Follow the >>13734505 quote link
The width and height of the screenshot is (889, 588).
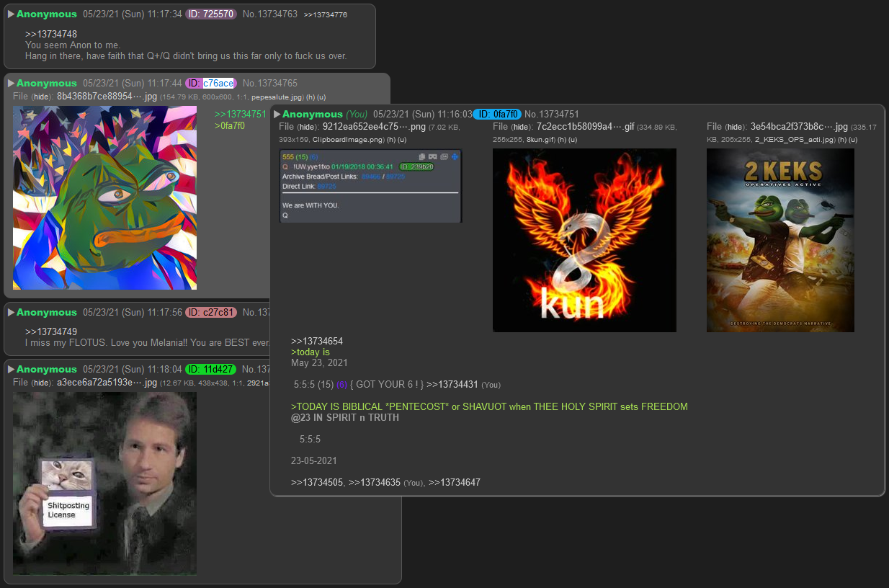[317, 482]
